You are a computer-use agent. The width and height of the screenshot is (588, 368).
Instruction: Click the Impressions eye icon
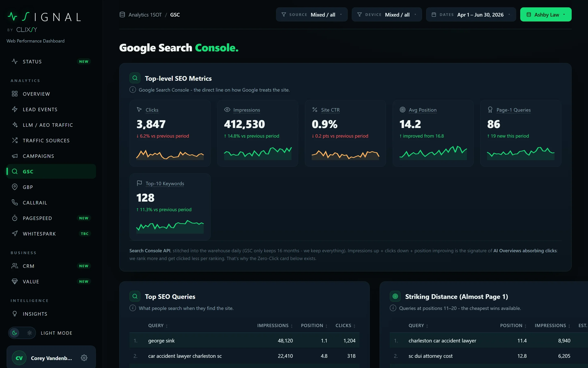227,110
